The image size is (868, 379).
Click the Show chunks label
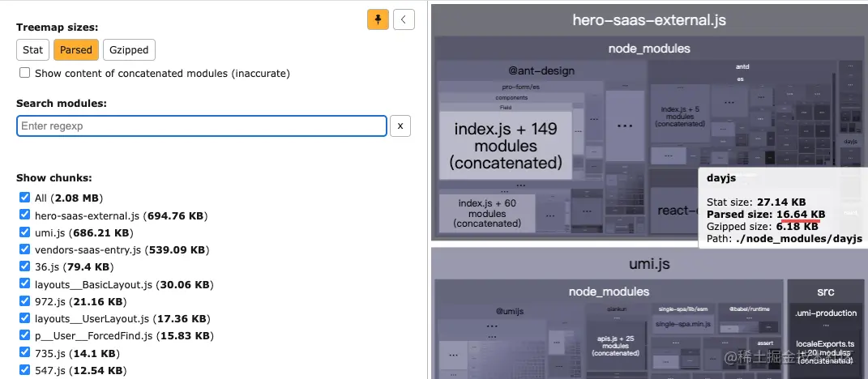[53, 178]
